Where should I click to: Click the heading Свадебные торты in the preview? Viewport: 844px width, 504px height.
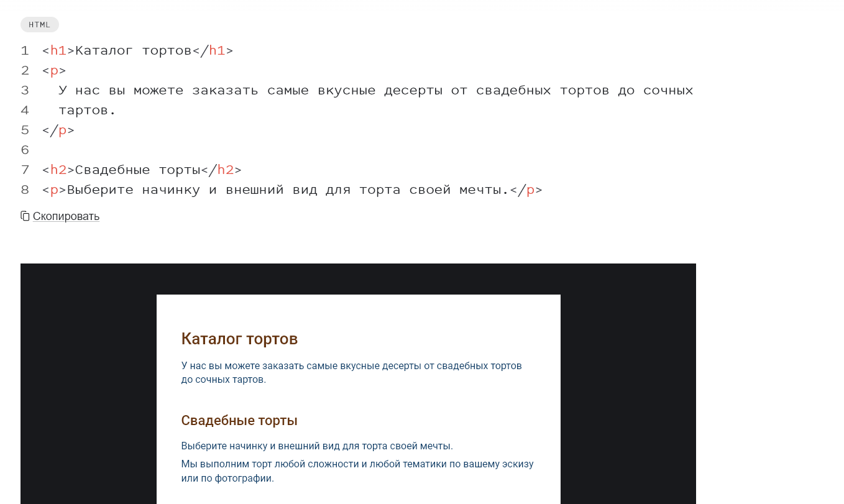pos(239,420)
